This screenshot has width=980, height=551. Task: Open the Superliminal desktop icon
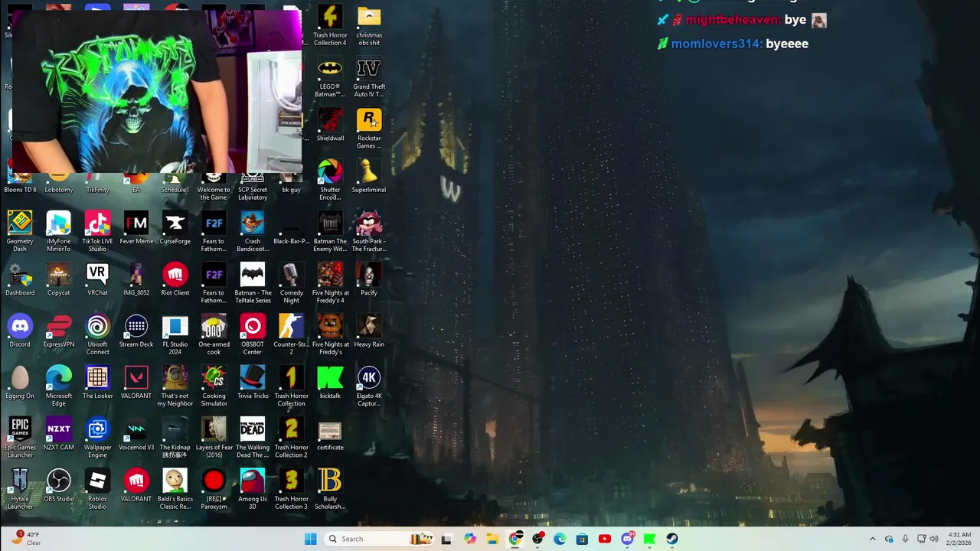click(x=369, y=176)
